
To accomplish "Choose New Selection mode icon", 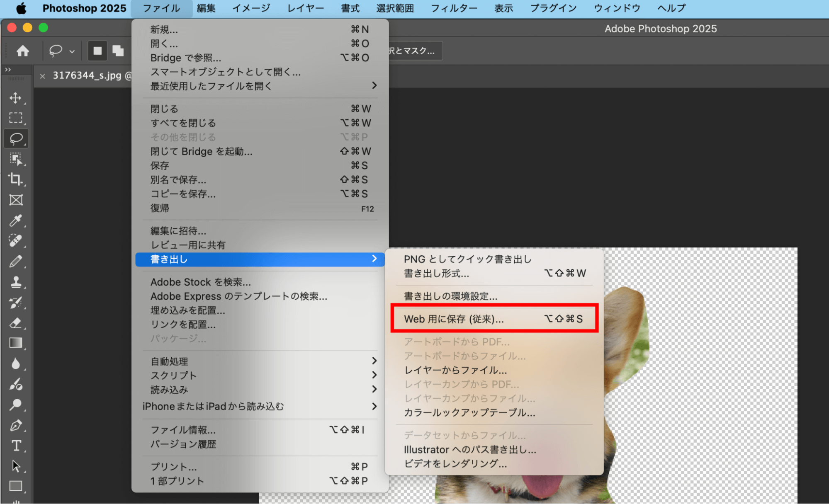I will click(97, 51).
